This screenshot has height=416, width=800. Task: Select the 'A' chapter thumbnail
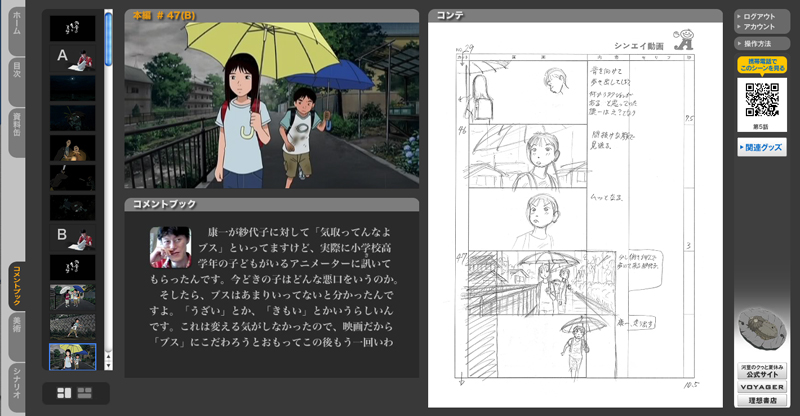(72, 58)
